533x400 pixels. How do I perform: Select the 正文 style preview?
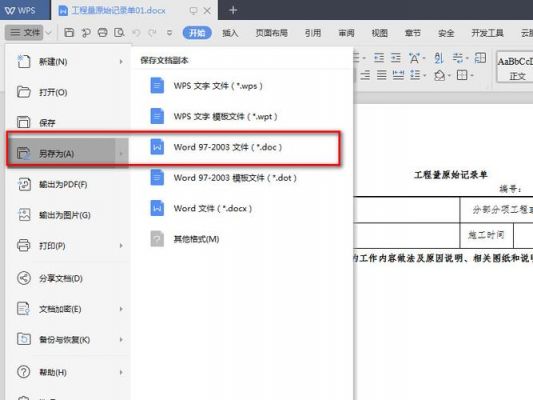click(515, 67)
